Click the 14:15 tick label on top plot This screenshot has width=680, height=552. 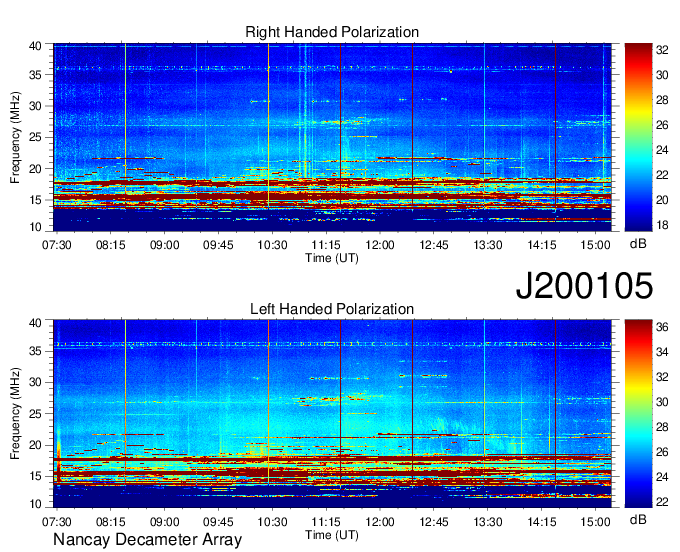[542, 245]
